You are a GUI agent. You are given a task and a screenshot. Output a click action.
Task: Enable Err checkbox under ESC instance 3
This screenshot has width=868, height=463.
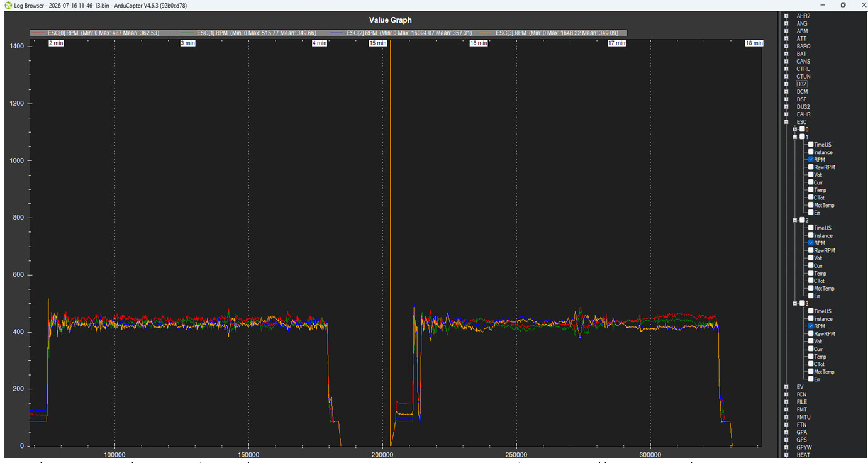811,379
